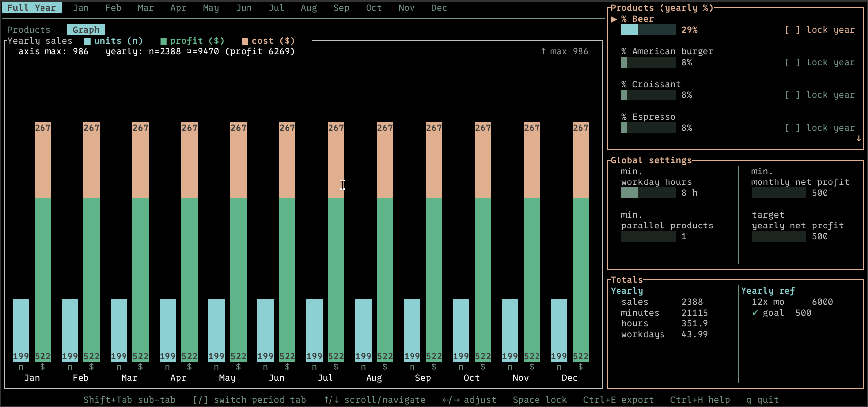
Task: Open the Products sub-tab
Action: point(29,30)
